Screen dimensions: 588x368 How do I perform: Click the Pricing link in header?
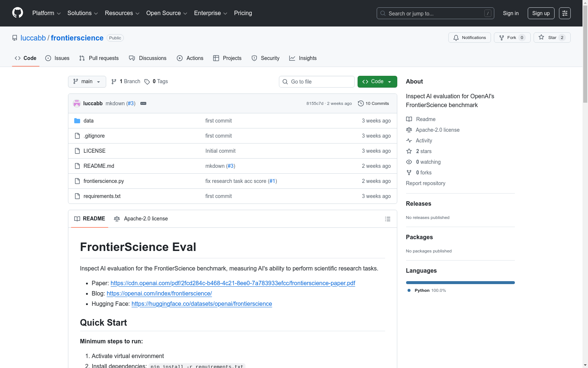(243, 13)
